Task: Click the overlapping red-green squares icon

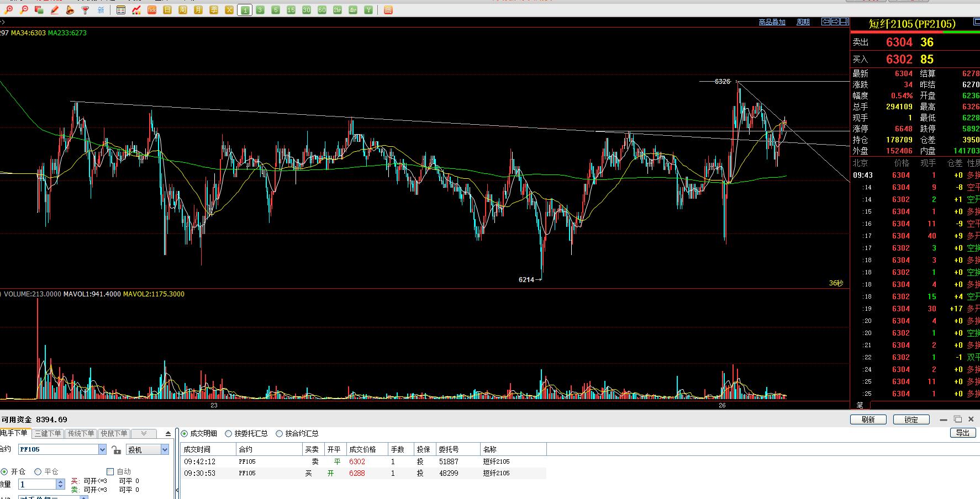Action: click(39, 10)
